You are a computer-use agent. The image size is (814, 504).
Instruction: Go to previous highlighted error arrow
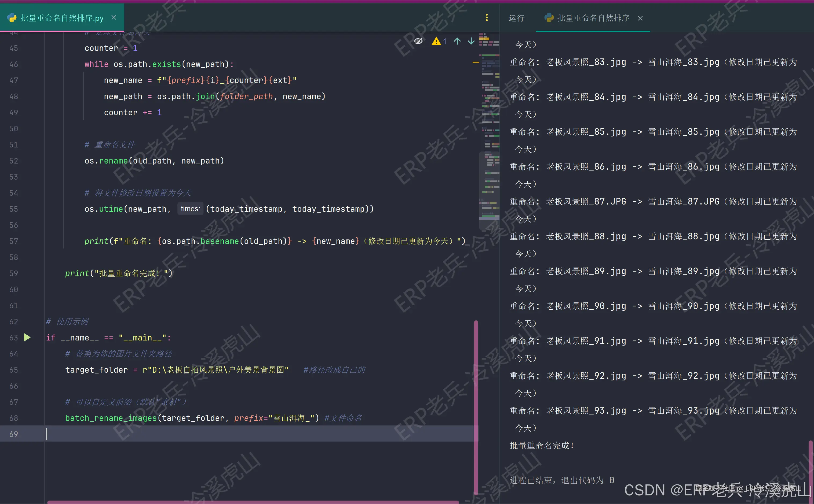457,41
